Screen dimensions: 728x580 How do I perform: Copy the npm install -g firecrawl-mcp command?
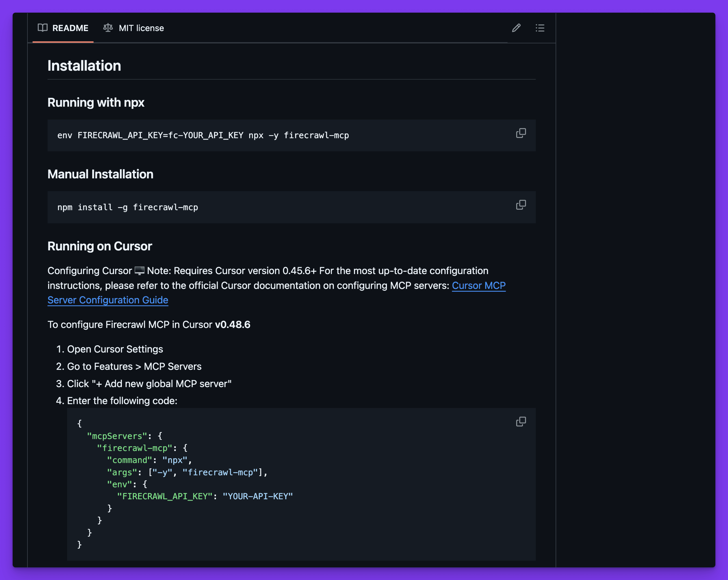point(521,205)
